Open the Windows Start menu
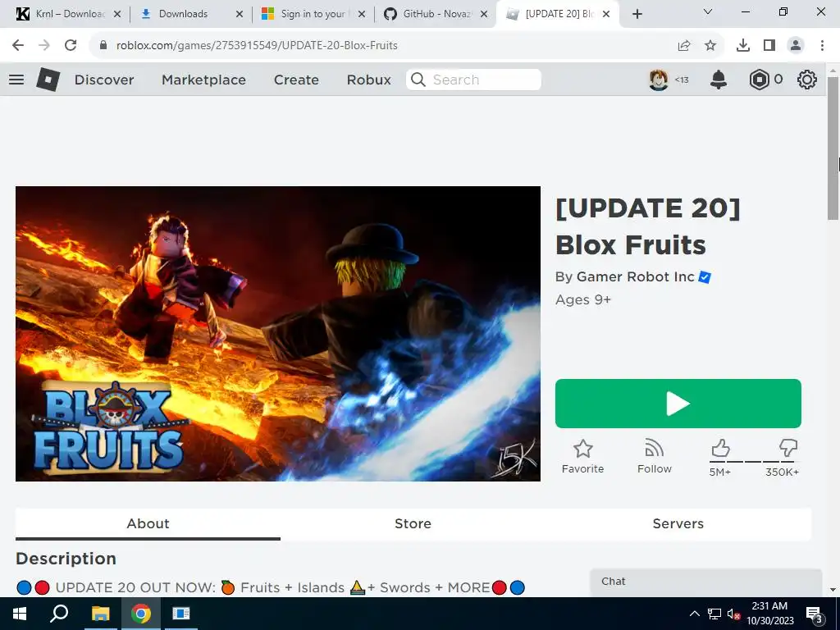Image resolution: width=840 pixels, height=630 pixels. click(19, 614)
